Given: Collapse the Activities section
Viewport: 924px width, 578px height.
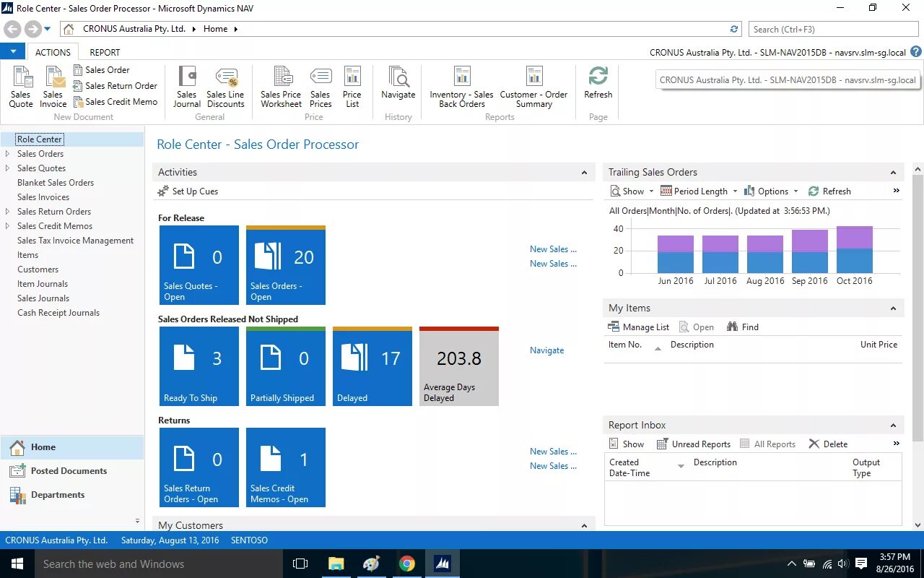Looking at the screenshot, I should click(x=585, y=173).
